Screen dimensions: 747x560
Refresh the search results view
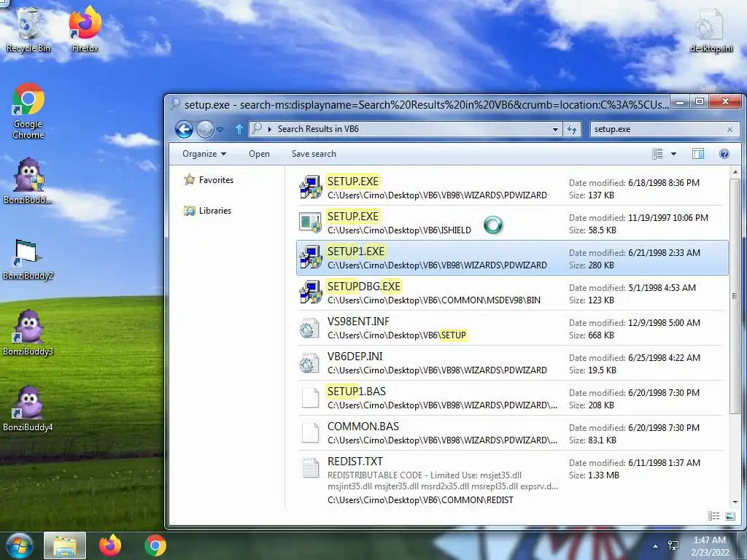point(572,130)
